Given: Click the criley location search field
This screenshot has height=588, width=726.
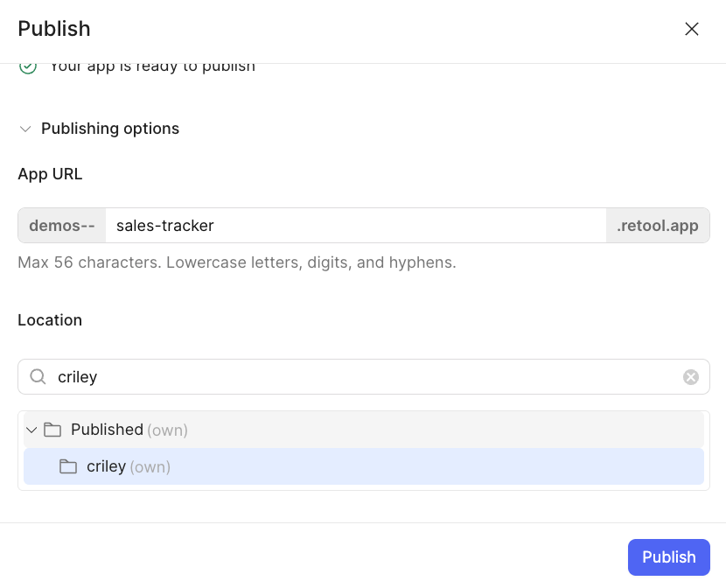Looking at the screenshot, I should [x=364, y=377].
